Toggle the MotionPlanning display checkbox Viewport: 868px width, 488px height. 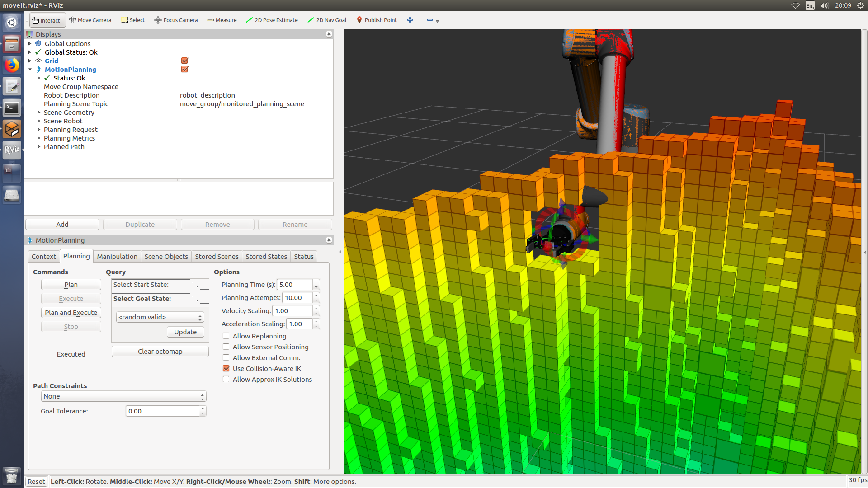pos(184,69)
